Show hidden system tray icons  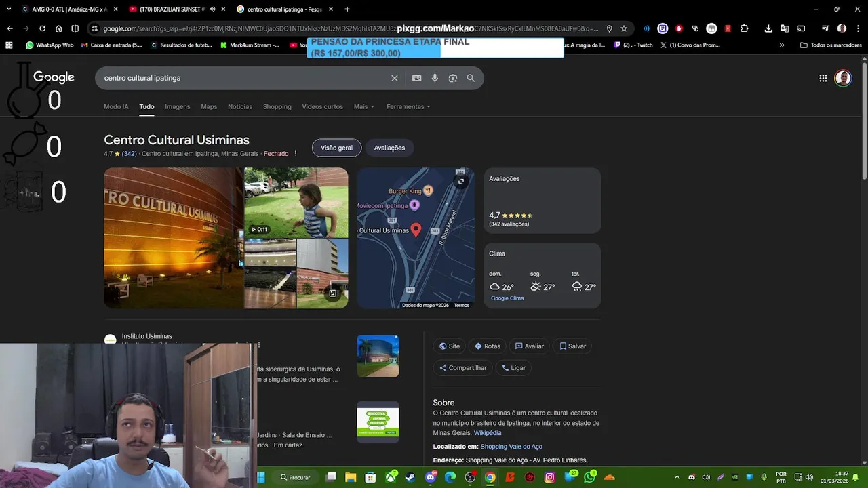[x=676, y=477]
